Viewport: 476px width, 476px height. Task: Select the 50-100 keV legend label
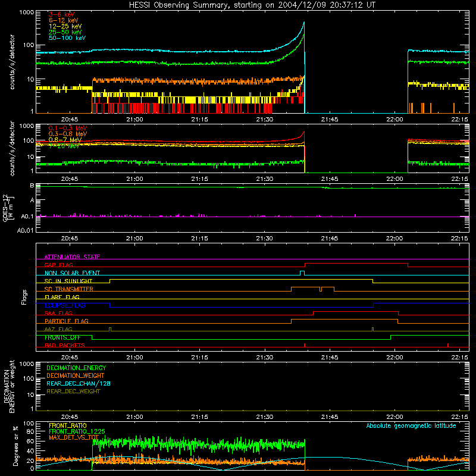pos(67,38)
